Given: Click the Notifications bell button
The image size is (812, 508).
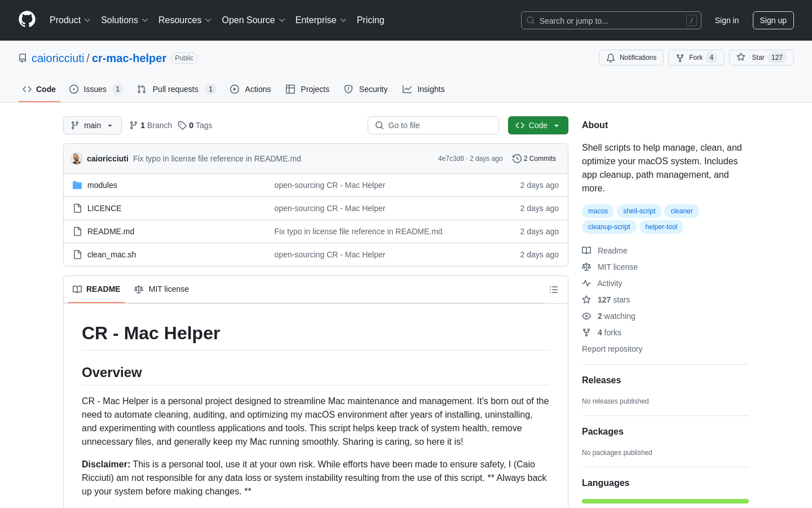Looking at the screenshot, I should [x=631, y=58].
